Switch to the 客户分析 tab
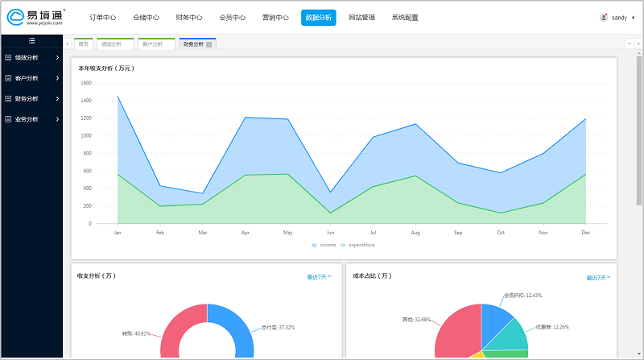Image resolution: width=644 pixels, height=360 pixels. pyautogui.click(x=153, y=44)
